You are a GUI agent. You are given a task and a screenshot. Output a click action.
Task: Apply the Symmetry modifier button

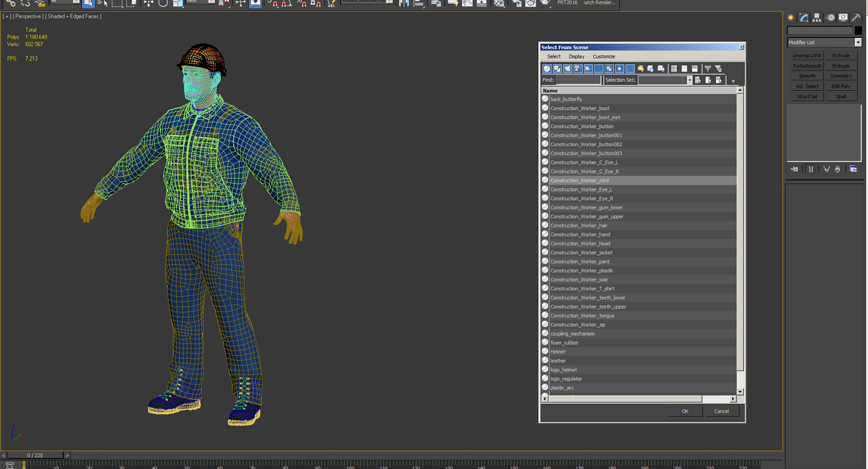coord(840,76)
